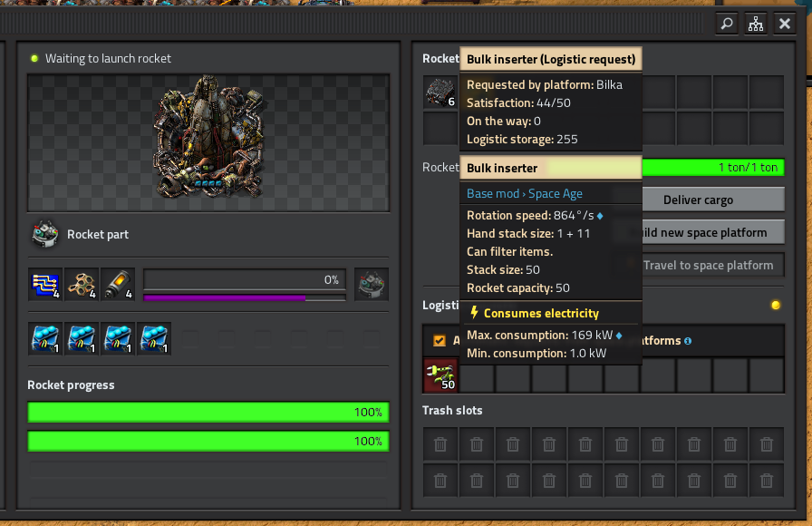Select the first trash slot in bottom row
The image size is (812, 526).
[x=440, y=481]
